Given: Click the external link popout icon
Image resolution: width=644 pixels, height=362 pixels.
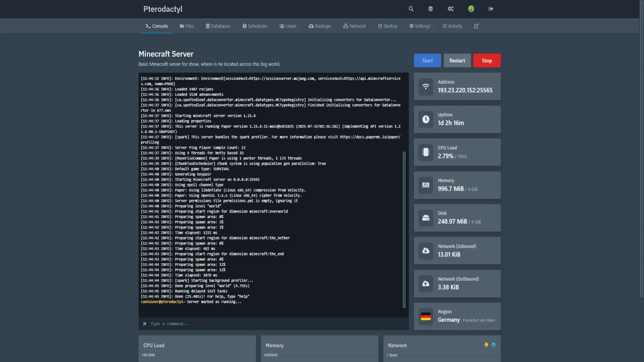Looking at the screenshot, I should click(x=476, y=26).
